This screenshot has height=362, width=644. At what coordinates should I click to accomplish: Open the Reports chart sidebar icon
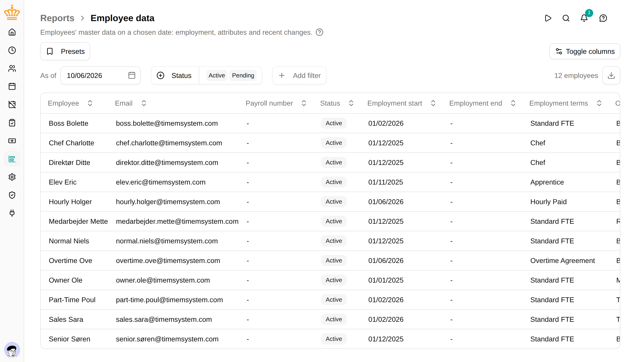pos(12,159)
